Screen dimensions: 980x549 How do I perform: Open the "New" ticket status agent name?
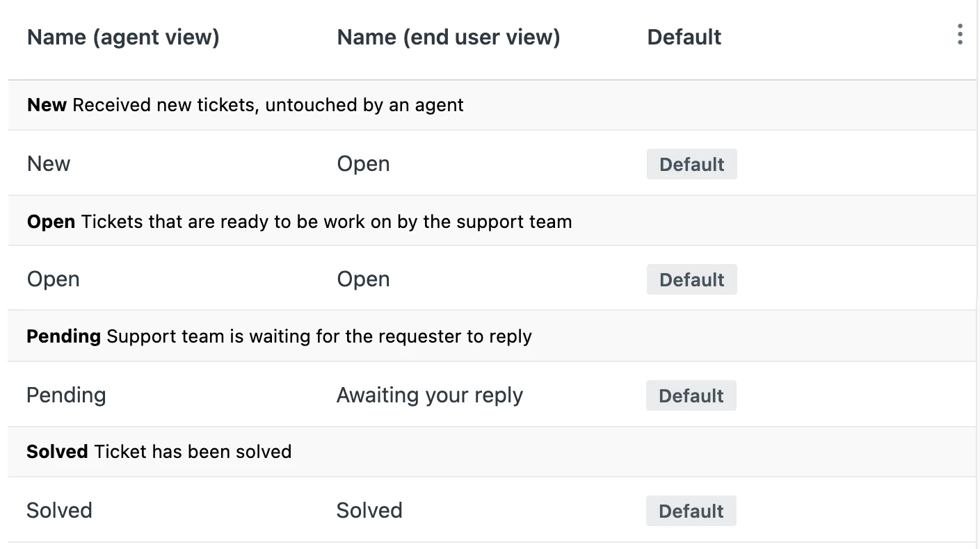(x=49, y=164)
